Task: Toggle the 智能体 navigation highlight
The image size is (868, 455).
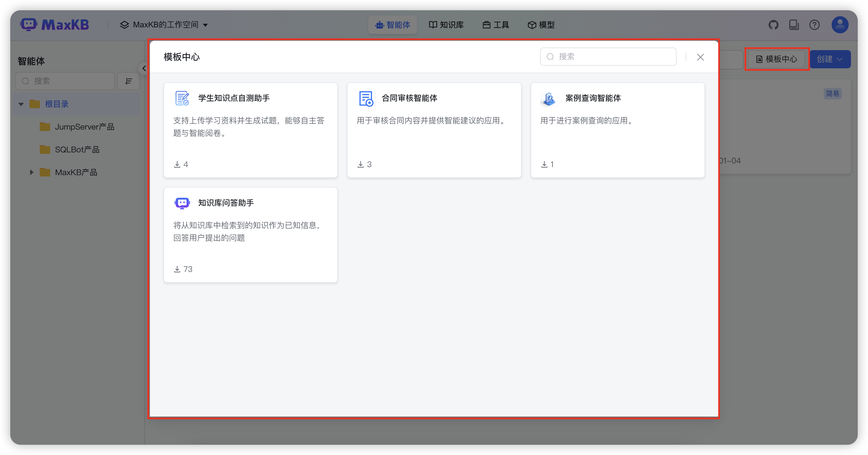Action: point(392,24)
